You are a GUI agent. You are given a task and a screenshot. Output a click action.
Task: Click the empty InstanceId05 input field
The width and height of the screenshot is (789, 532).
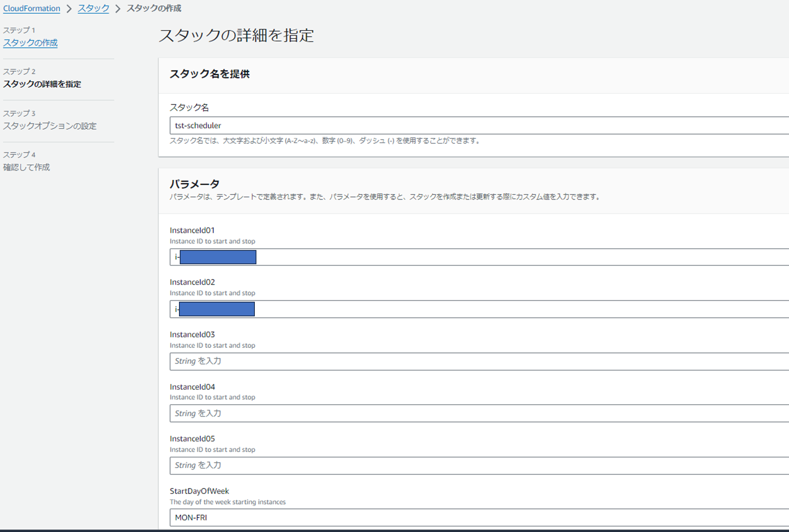click(474, 466)
